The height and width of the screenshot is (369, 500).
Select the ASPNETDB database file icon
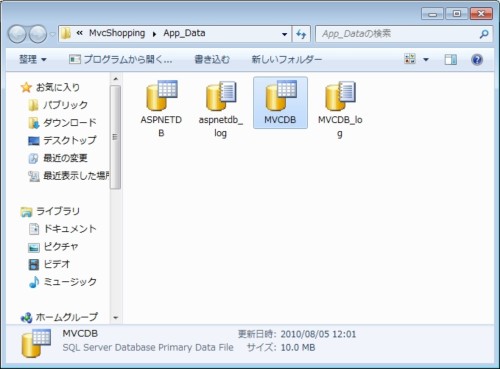[162, 96]
